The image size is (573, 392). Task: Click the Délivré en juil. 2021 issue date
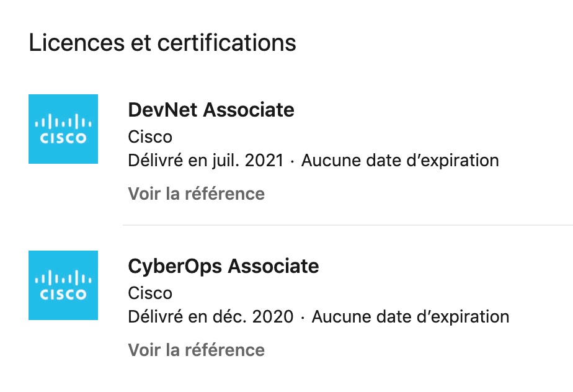pos(206,161)
